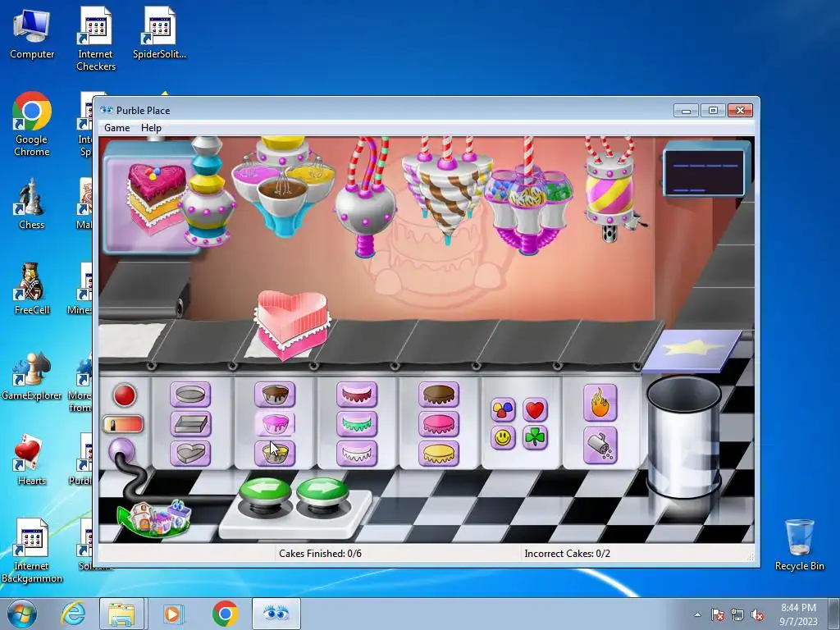Click the metal trash can

pos(684,436)
